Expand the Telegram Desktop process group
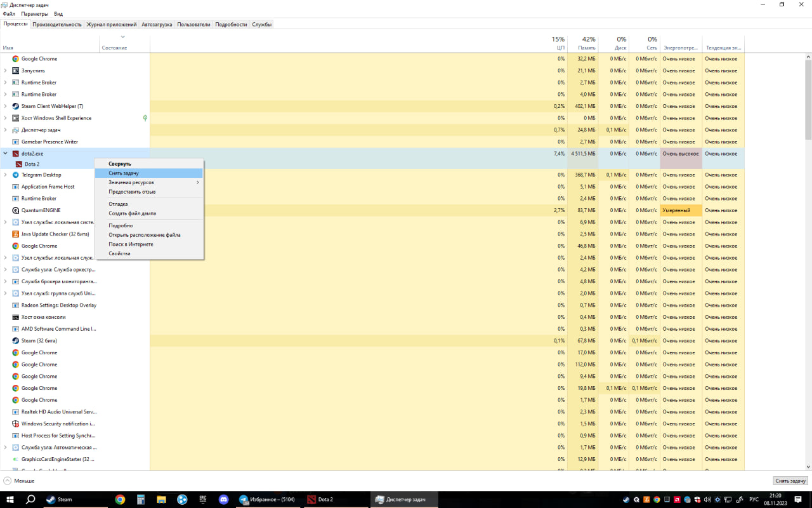The height and width of the screenshot is (508, 812). [x=6, y=175]
